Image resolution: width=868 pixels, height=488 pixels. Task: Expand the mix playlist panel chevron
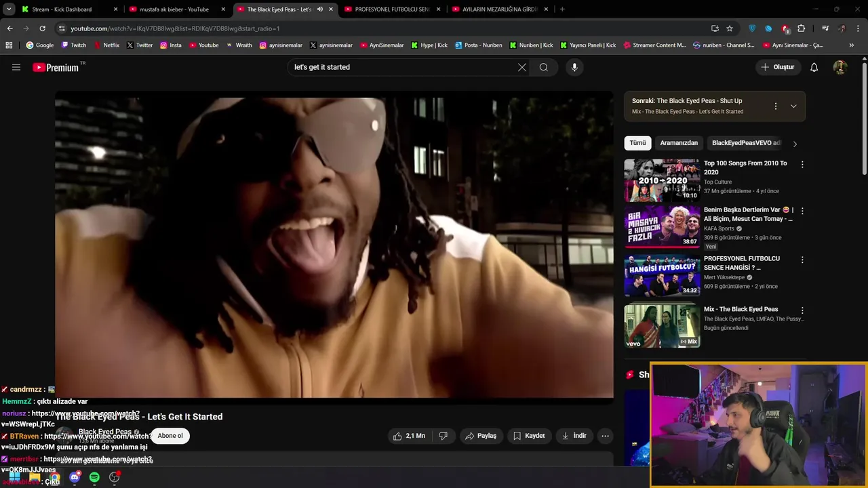[x=793, y=106]
